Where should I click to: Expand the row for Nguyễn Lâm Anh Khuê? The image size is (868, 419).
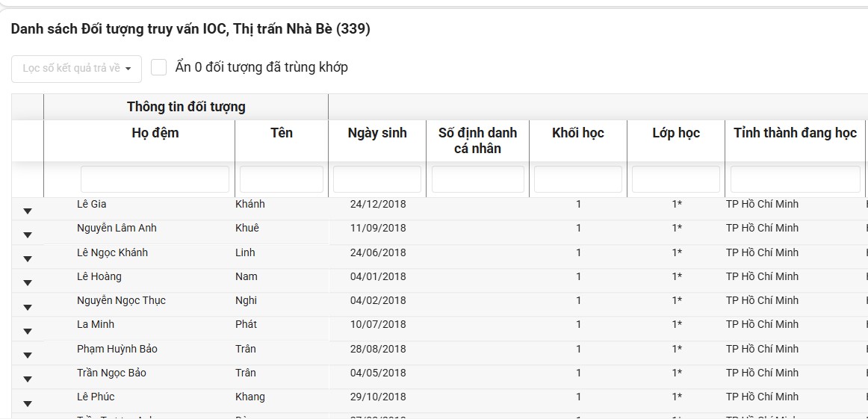pos(28,235)
